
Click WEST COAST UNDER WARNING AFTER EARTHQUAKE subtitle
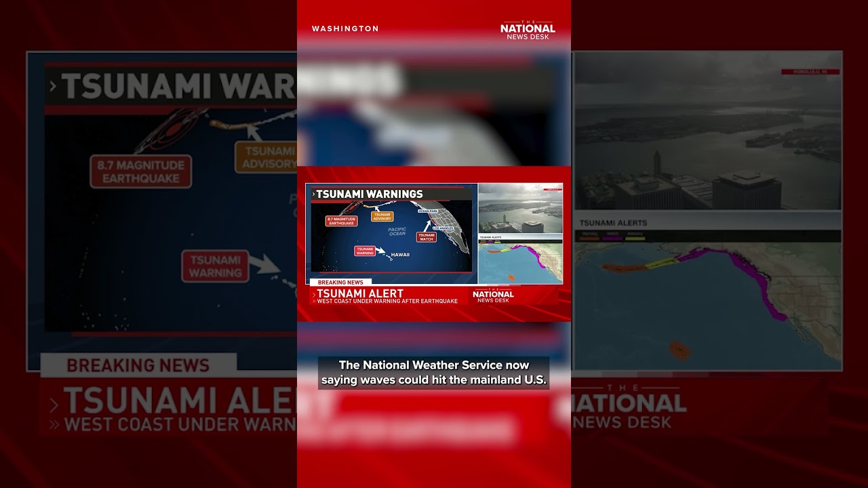387,301
